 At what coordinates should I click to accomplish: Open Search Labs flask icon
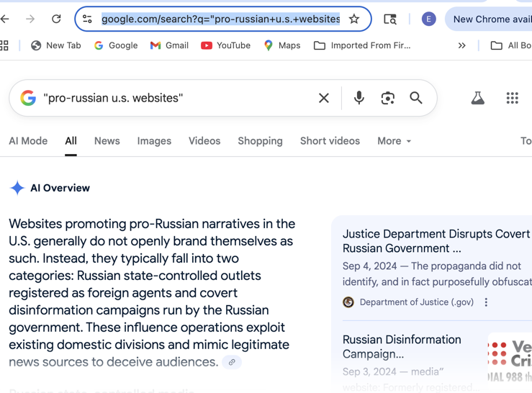click(x=478, y=98)
